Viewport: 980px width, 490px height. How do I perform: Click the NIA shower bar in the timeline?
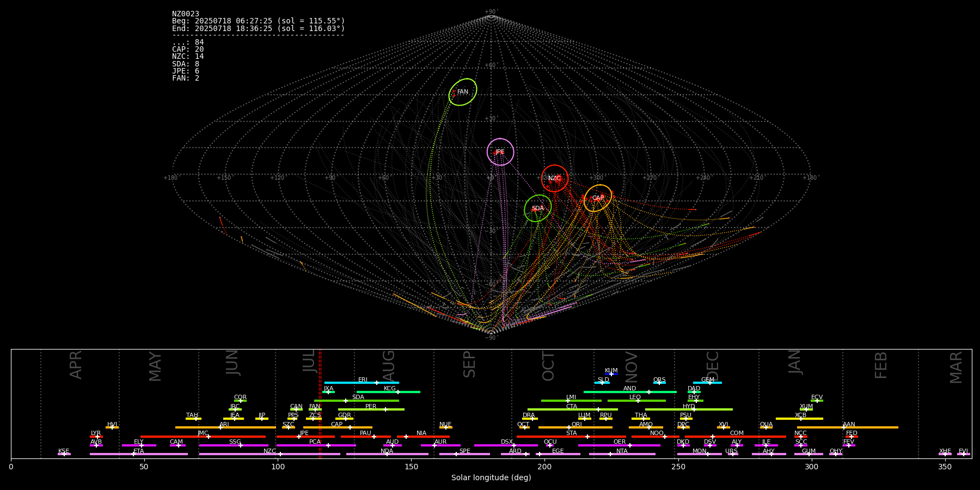click(x=423, y=436)
